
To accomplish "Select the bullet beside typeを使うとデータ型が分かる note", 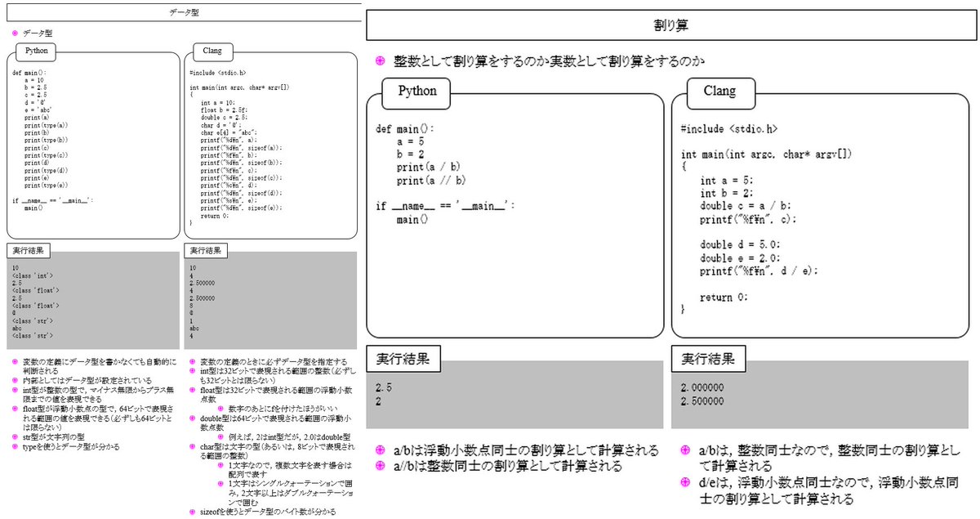I will [x=15, y=445].
